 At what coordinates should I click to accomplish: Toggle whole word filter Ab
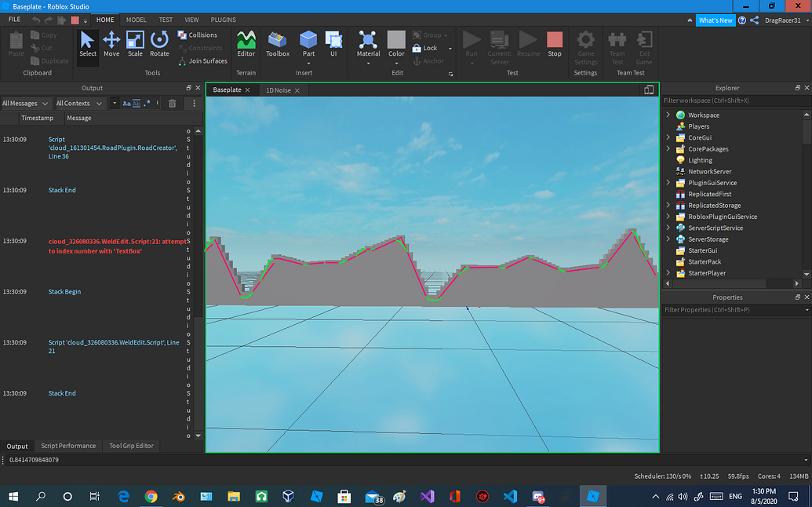point(137,104)
